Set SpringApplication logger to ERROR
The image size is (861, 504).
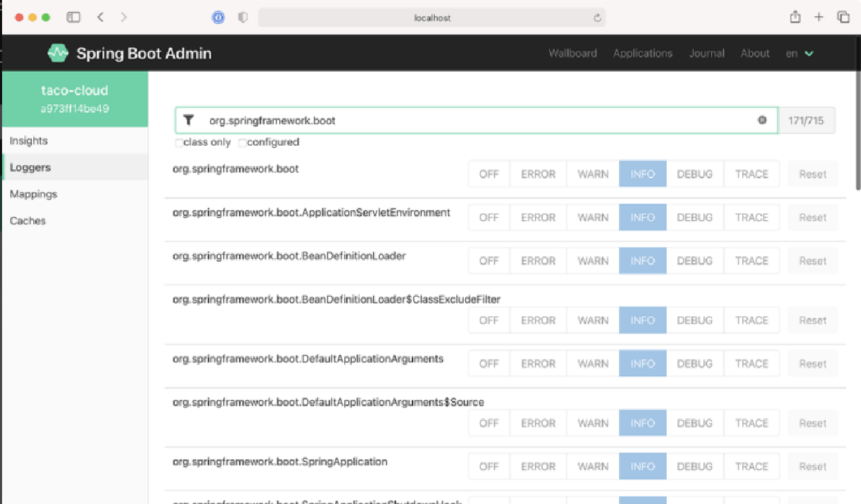pyautogui.click(x=538, y=467)
